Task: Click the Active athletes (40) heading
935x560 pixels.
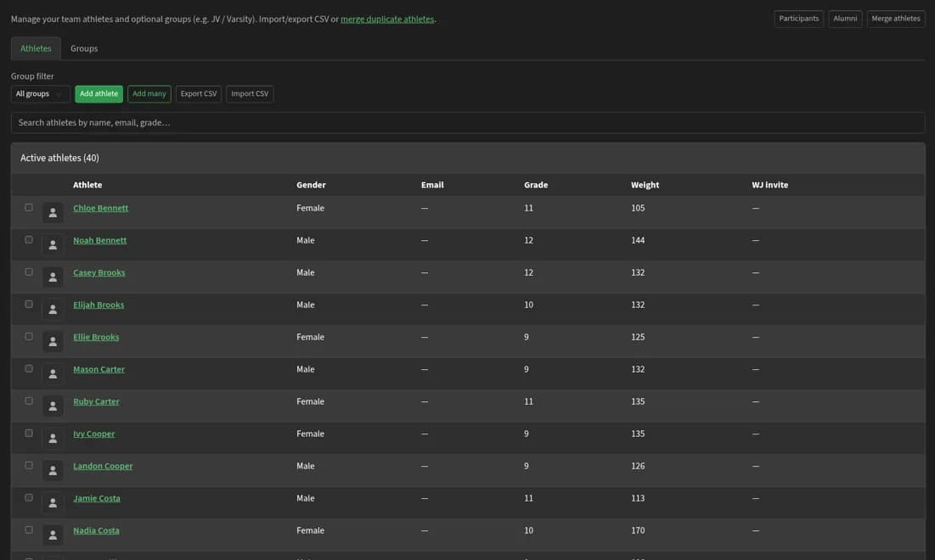Action: click(59, 158)
